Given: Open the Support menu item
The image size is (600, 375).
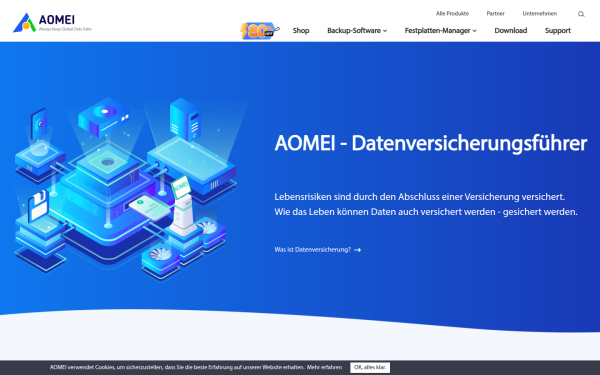Looking at the screenshot, I should coord(558,31).
